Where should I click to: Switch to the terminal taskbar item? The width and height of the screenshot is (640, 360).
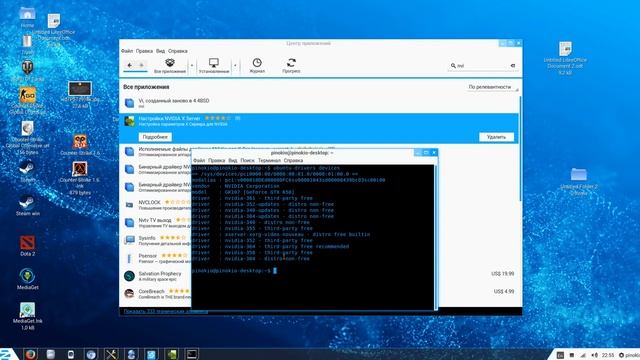pyautogui.click(x=191, y=354)
